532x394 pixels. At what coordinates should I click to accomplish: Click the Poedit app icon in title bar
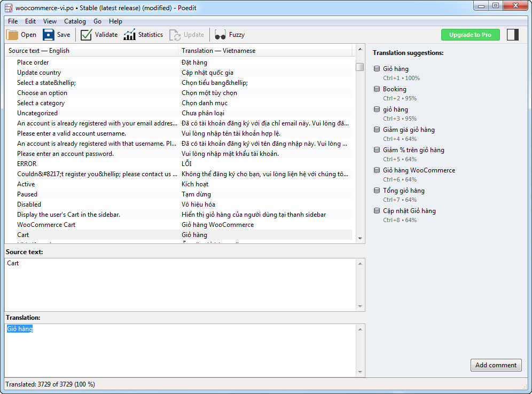(8, 8)
